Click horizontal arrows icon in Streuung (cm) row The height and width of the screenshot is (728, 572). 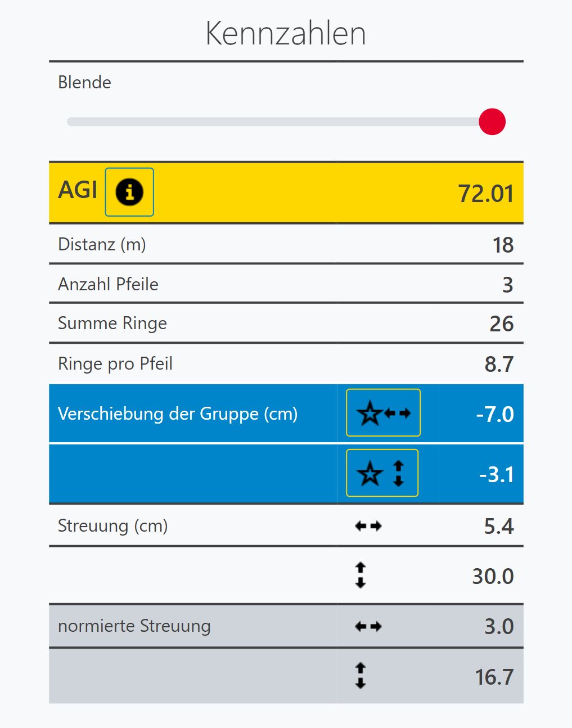click(368, 526)
